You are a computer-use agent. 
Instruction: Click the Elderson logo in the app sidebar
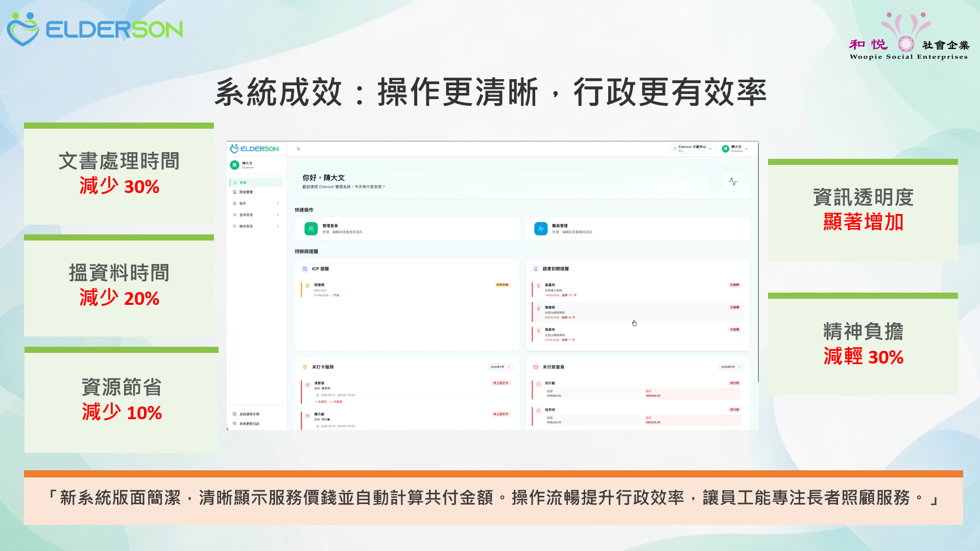tap(254, 149)
